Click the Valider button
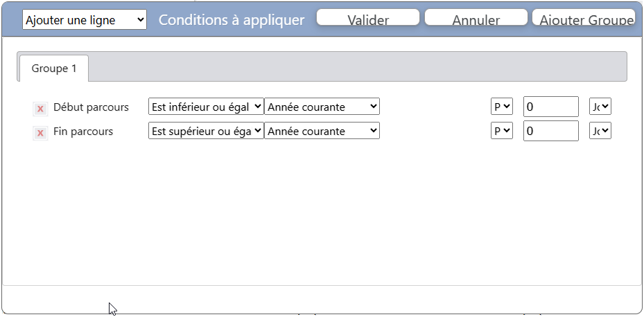 tap(368, 18)
